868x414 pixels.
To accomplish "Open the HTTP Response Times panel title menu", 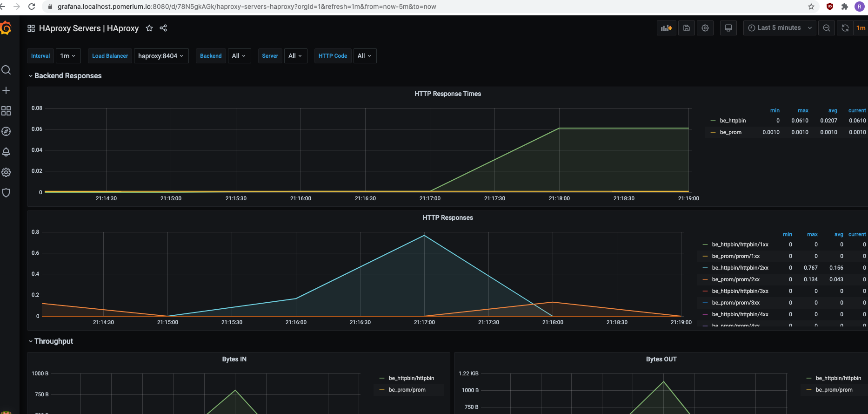I will click(447, 94).
